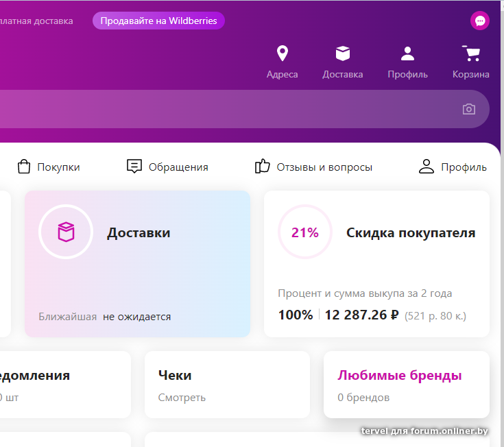Open the Профиль person icon in header
Image resolution: width=504 pixels, height=447 pixels.
[407, 53]
